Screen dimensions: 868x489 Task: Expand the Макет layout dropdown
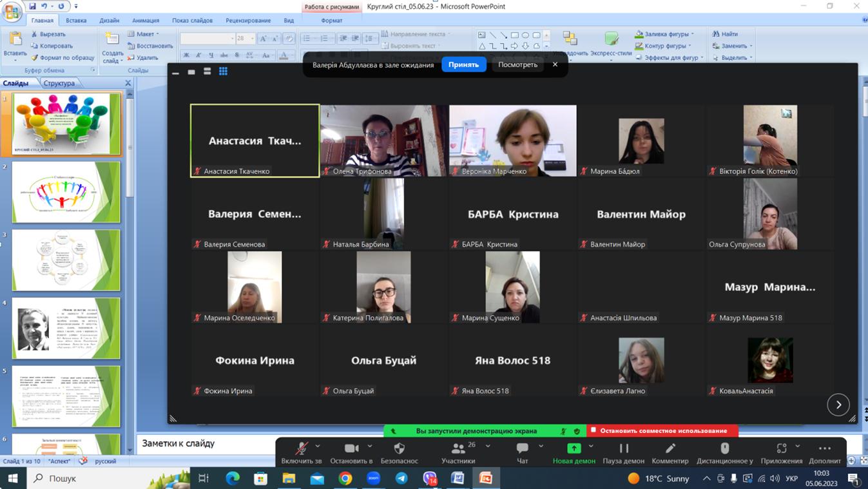(x=147, y=34)
